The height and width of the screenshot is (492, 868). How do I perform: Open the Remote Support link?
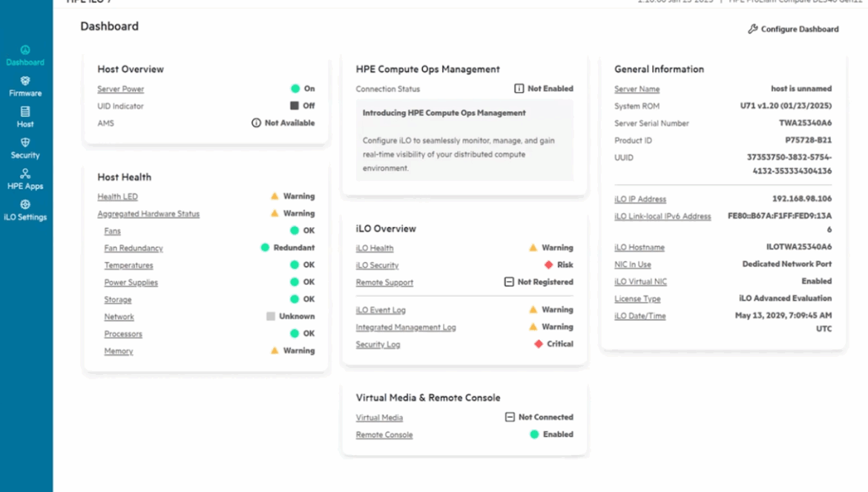(385, 282)
